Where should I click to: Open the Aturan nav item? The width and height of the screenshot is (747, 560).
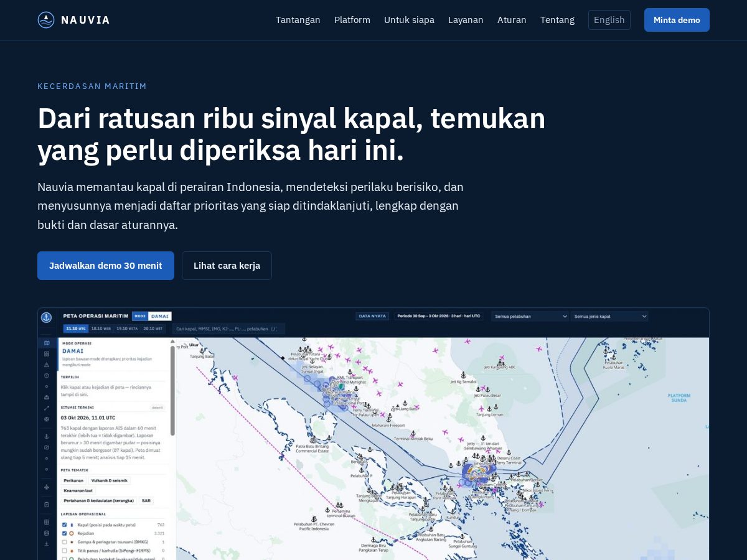pyautogui.click(x=512, y=20)
